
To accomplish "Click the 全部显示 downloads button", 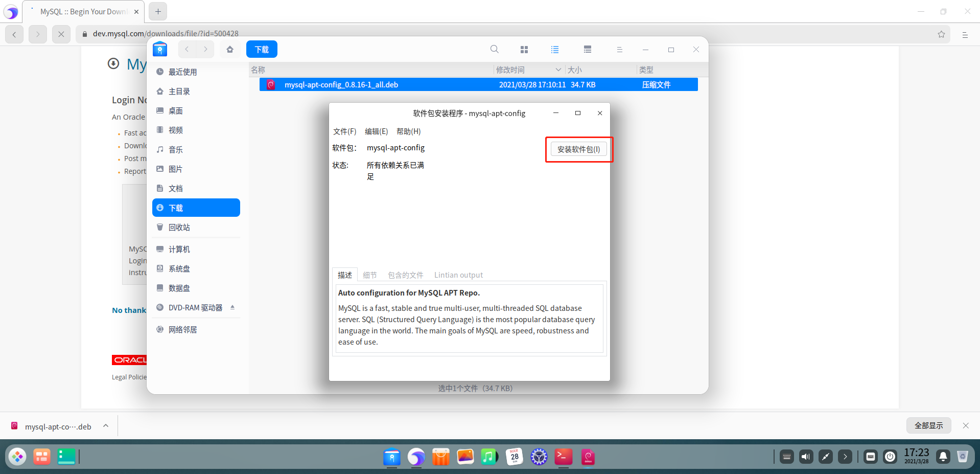I will tap(929, 425).
